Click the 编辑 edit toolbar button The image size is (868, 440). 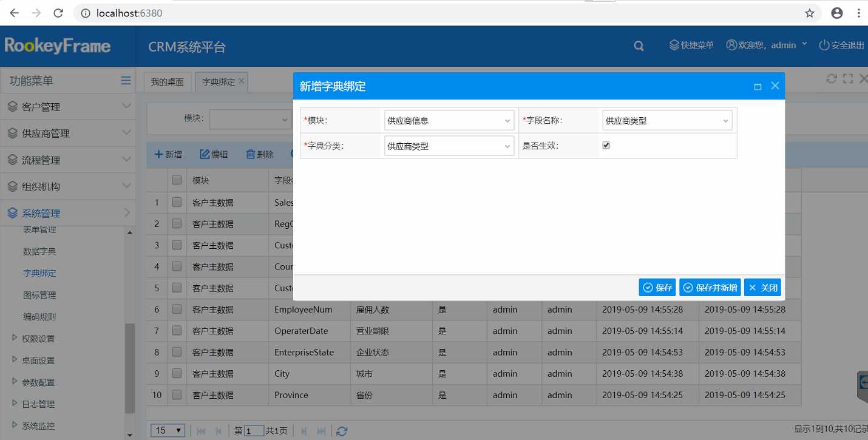pos(214,154)
